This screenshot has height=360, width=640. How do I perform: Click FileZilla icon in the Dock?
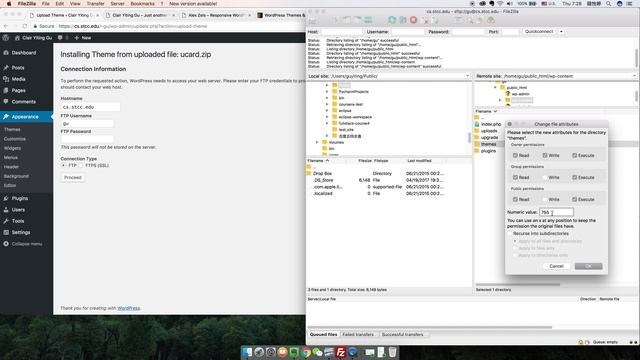pos(341,352)
